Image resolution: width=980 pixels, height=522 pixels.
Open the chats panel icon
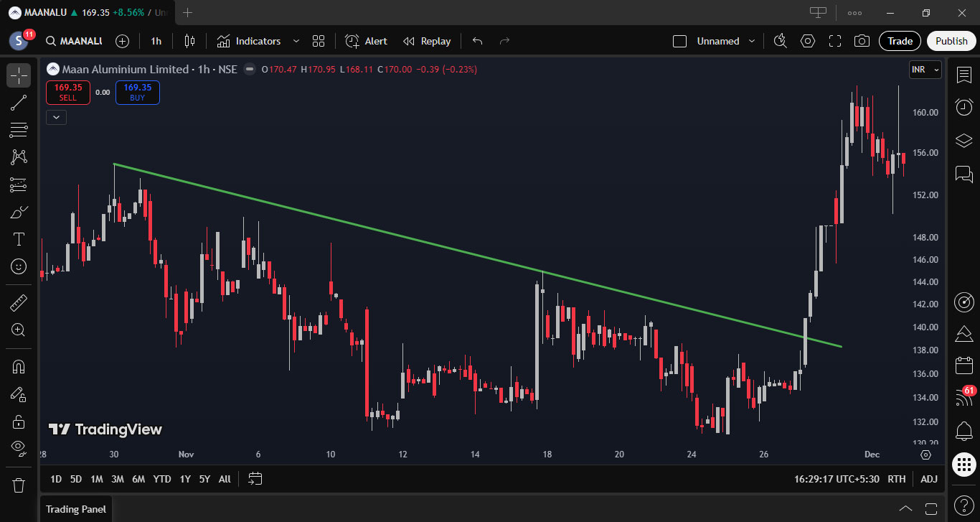(x=964, y=173)
